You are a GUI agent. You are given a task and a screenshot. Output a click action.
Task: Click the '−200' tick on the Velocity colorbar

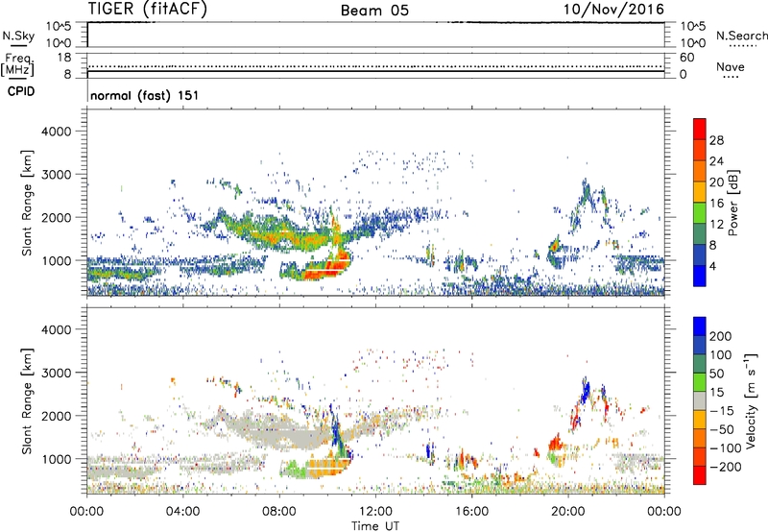point(726,467)
